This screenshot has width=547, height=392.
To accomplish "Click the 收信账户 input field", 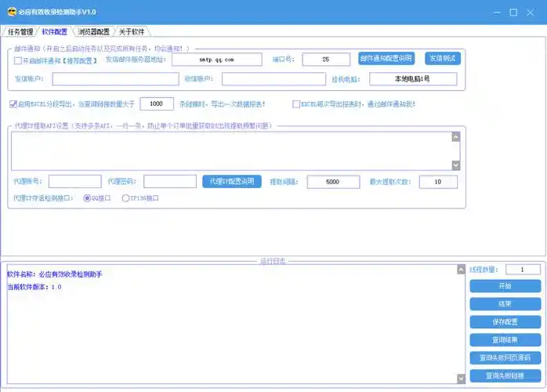I will coord(273,79).
